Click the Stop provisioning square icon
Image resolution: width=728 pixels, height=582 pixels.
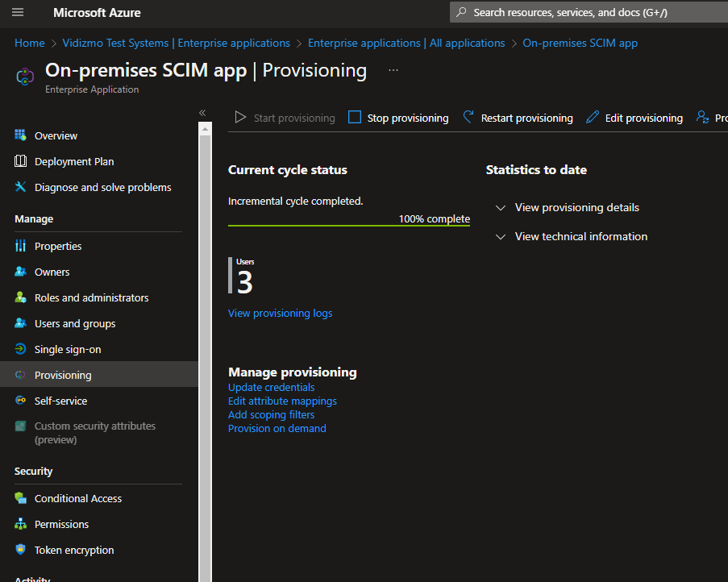(x=355, y=118)
